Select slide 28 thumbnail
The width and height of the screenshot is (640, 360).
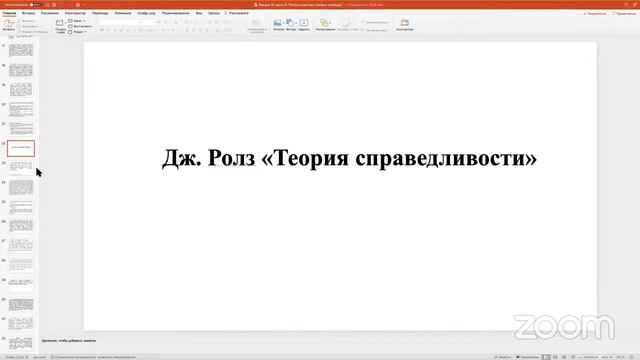[21, 265]
